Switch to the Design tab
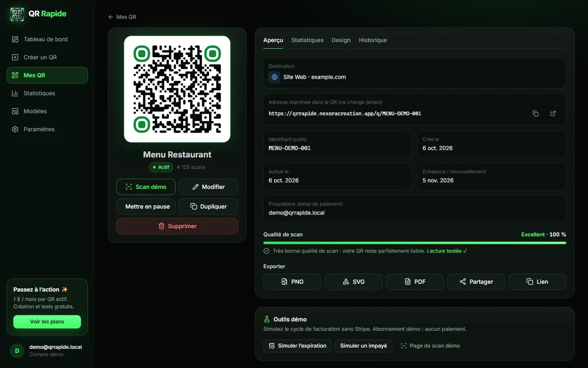The image size is (588, 368). (341, 40)
